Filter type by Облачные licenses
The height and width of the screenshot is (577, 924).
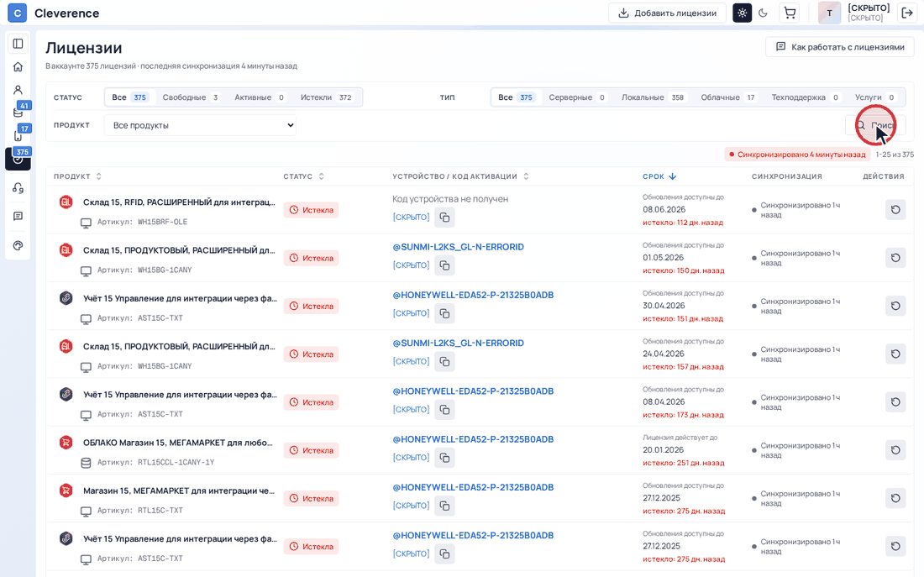[x=727, y=97]
